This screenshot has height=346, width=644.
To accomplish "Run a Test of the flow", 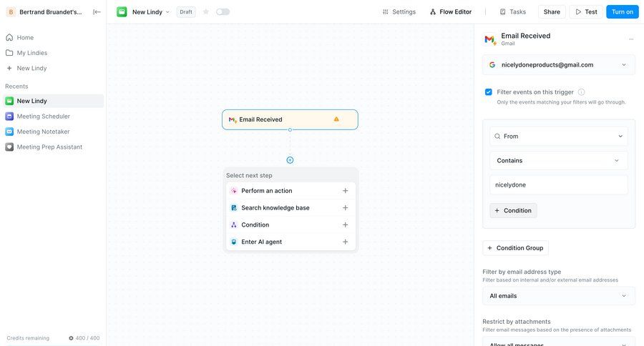I will (x=586, y=12).
